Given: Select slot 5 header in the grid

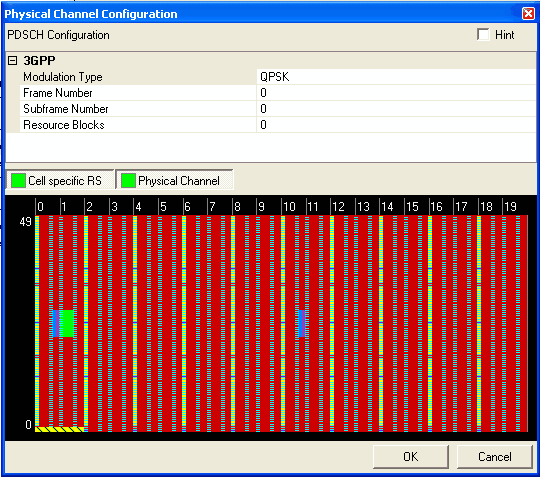Looking at the screenshot, I should point(163,207).
